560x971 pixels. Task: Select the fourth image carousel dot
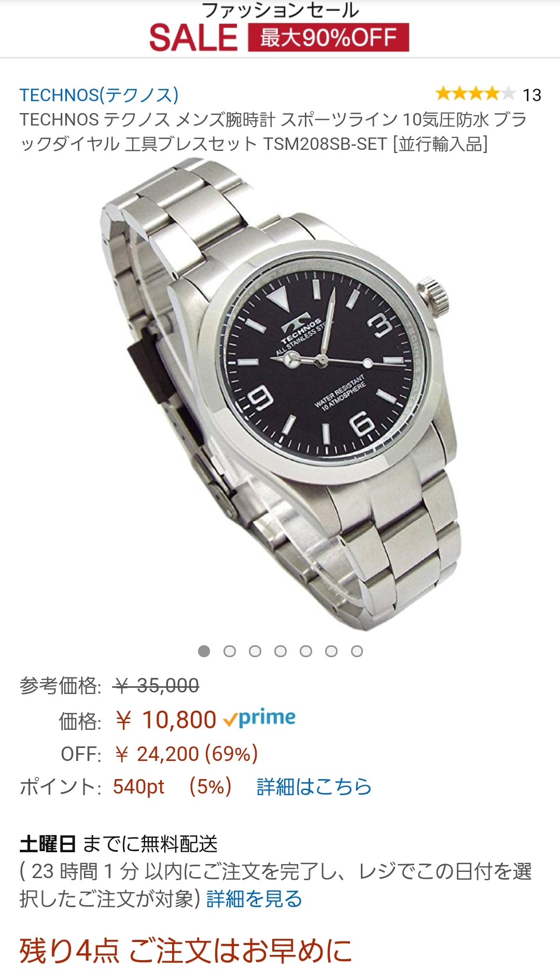tap(281, 651)
